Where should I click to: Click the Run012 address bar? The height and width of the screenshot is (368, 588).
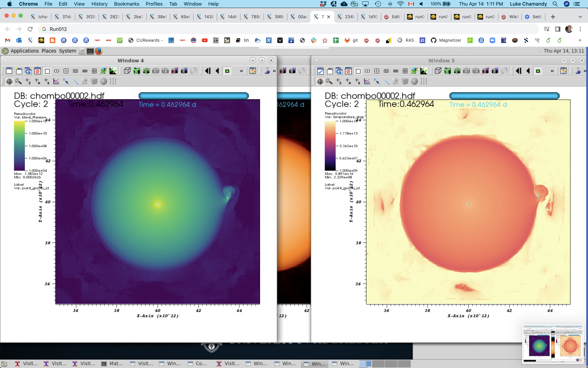tap(288, 29)
